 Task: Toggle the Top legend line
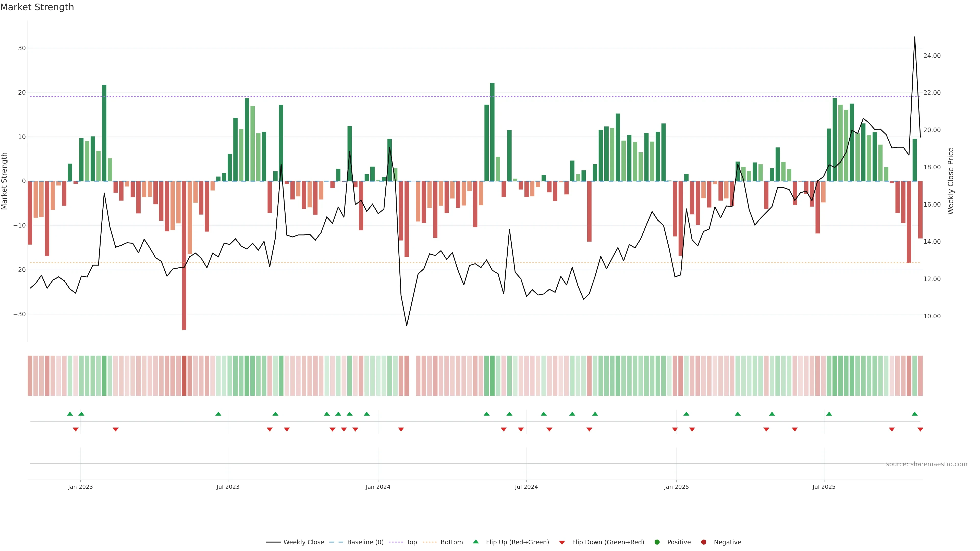tap(411, 542)
